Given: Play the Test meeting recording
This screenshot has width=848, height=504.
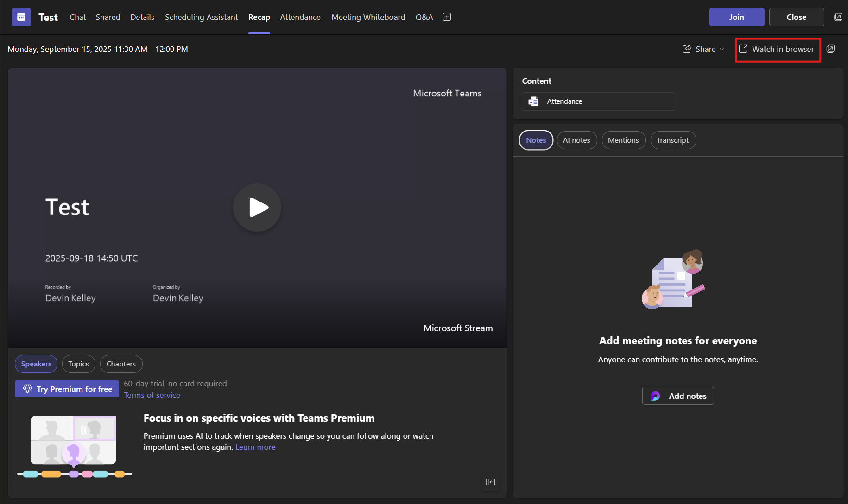Looking at the screenshot, I should pos(257,208).
